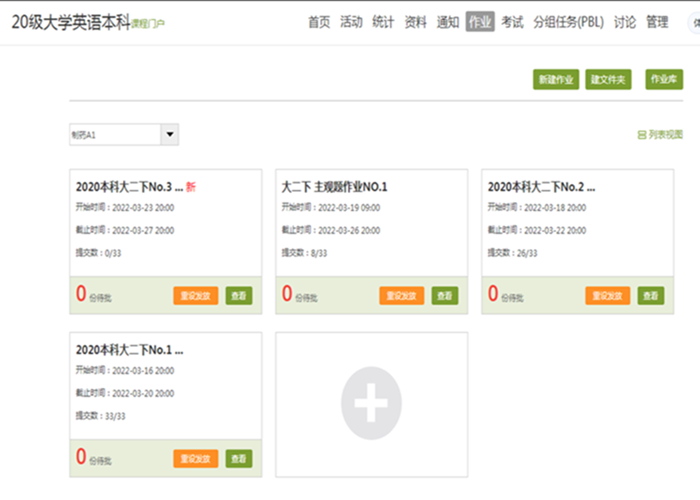This screenshot has height=500, width=700.
Task: Go to the 考试 exam tab
Action: pos(512,22)
